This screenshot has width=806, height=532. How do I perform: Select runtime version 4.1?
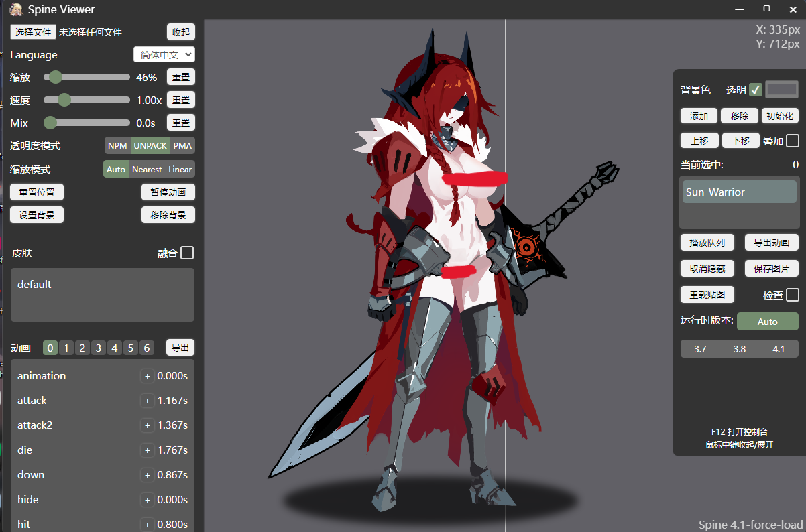pos(779,349)
